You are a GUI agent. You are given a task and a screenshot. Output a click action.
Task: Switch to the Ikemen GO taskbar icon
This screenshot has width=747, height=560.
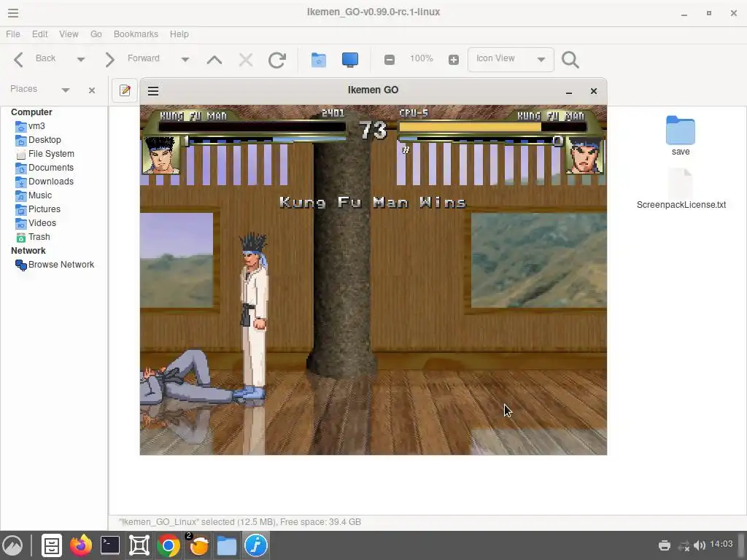pyautogui.click(x=256, y=545)
